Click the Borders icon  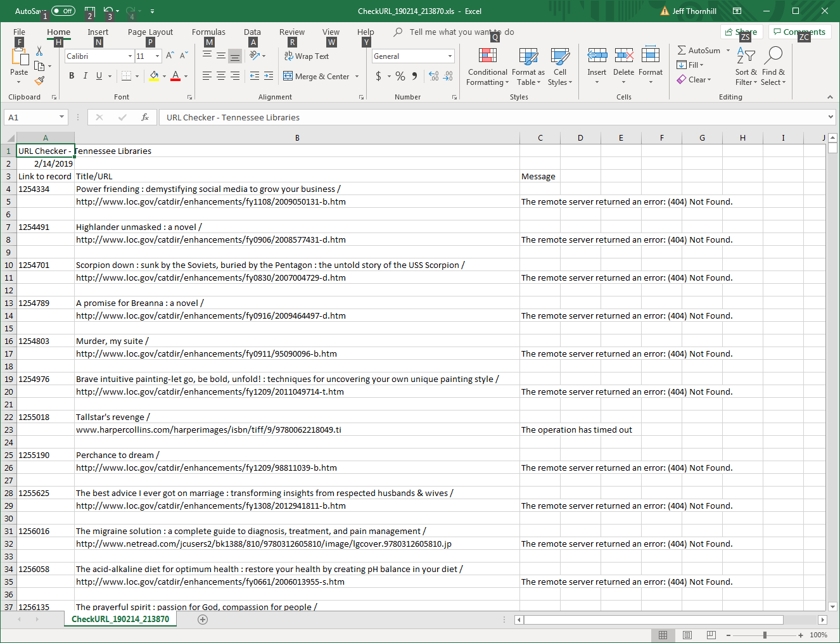(126, 76)
